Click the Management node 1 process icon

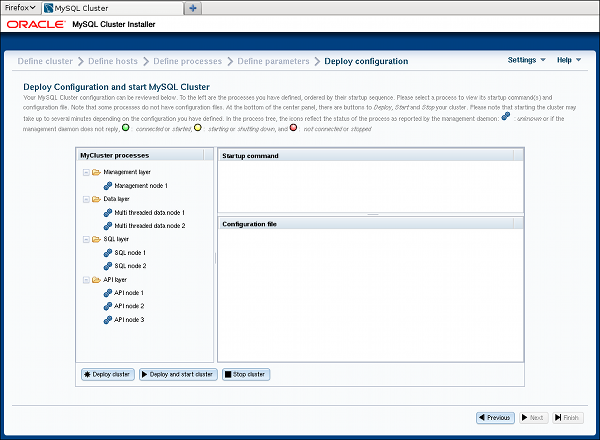(107, 186)
